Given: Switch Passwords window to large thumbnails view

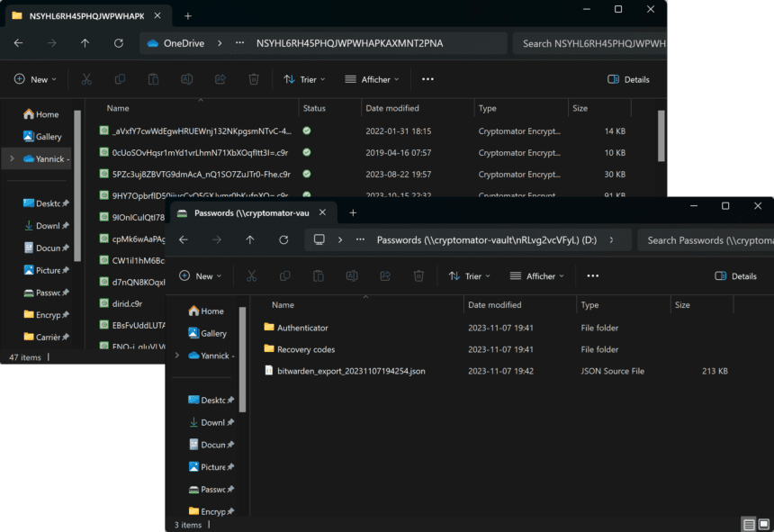Looking at the screenshot, I should coord(763,524).
